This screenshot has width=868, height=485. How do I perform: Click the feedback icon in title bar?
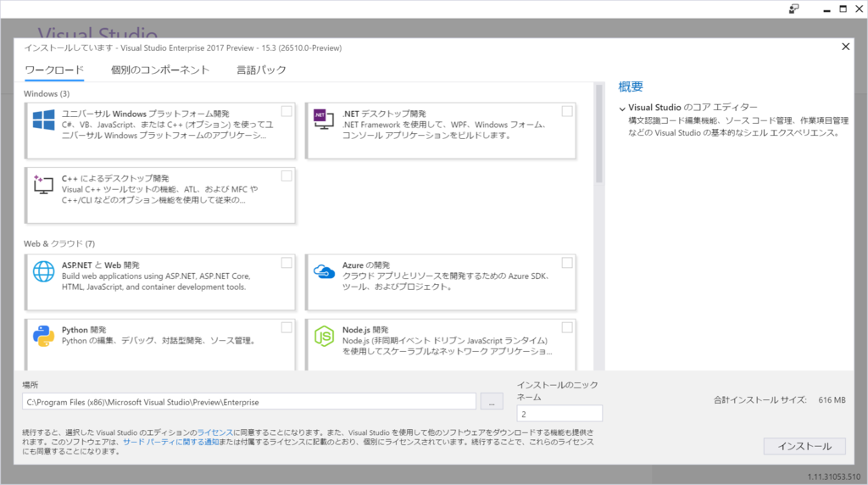point(793,8)
